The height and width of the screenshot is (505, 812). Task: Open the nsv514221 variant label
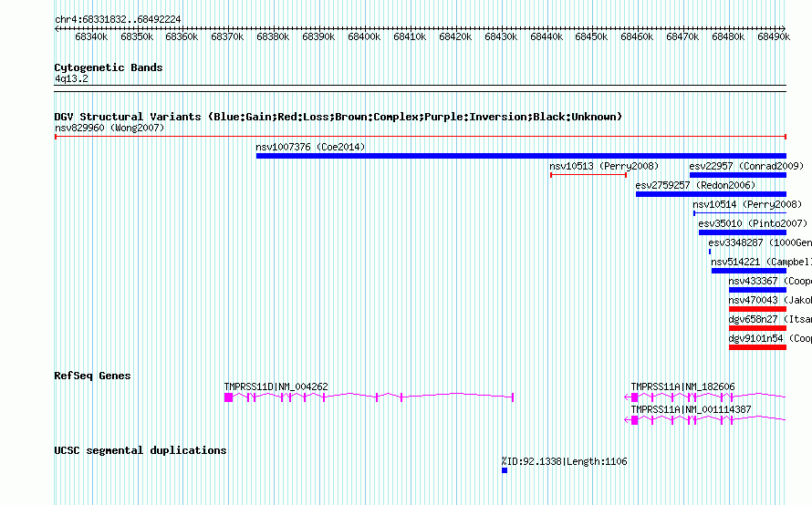point(761,262)
